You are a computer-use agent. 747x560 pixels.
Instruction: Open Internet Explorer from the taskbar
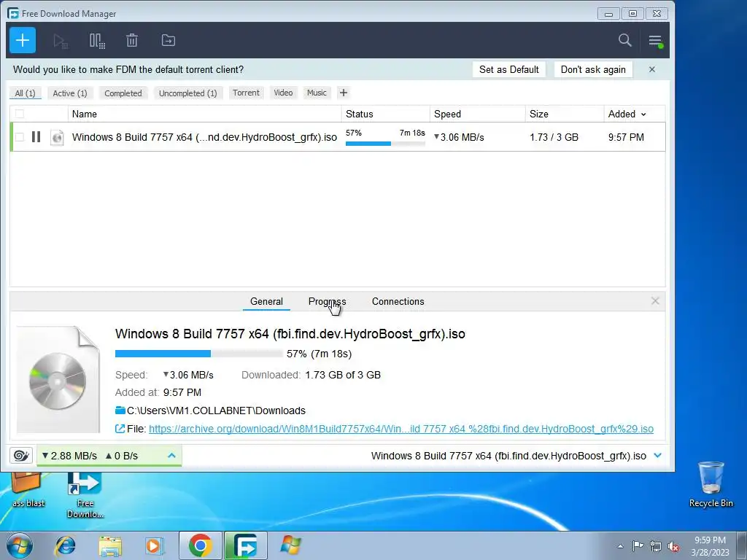[65, 545]
